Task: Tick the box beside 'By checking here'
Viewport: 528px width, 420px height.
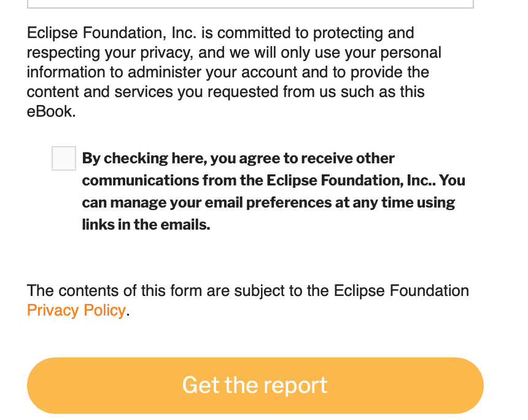Action: point(64,158)
